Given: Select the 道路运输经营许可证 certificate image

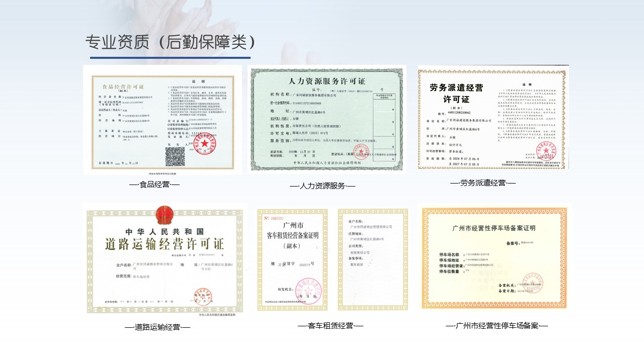Looking at the screenshot, I should (165, 260).
